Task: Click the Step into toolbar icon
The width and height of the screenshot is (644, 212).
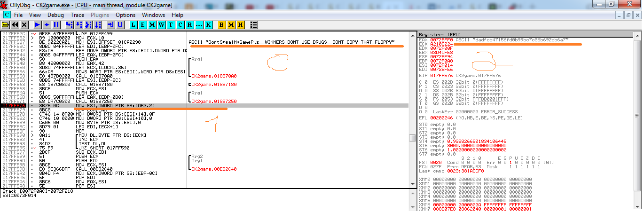Action: [69, 24]
